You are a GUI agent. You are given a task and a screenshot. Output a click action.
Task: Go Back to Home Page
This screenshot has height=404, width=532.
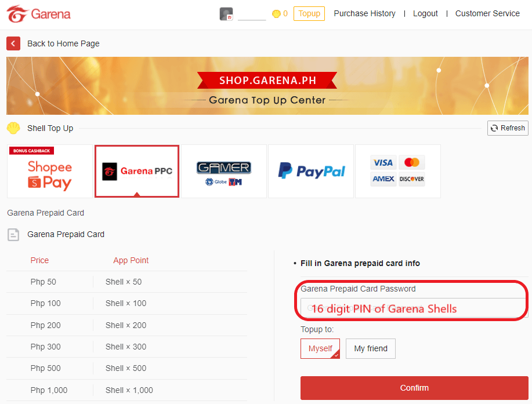[63, 43]
